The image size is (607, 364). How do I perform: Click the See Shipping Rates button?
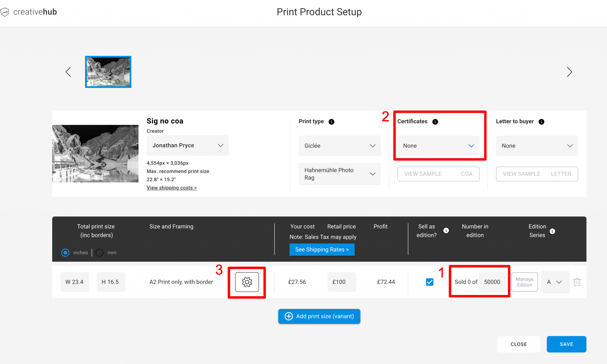pyautogui.click(x=322, y=249)
